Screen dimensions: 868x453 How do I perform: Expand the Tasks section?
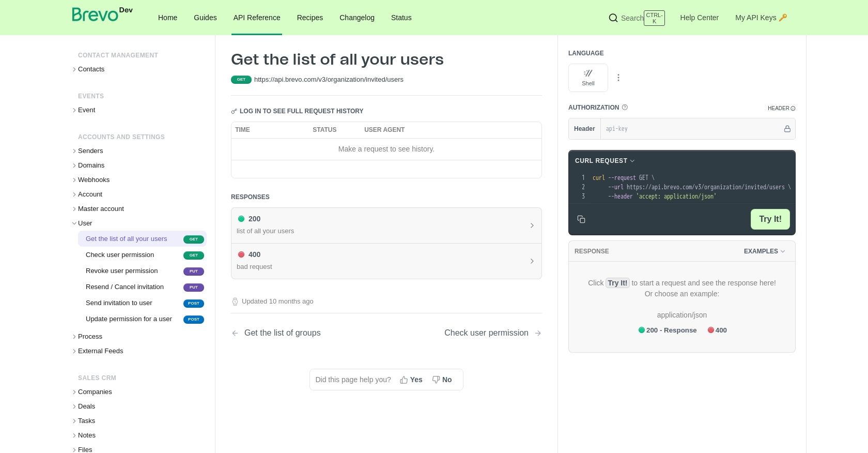click(x=84, y=421)
